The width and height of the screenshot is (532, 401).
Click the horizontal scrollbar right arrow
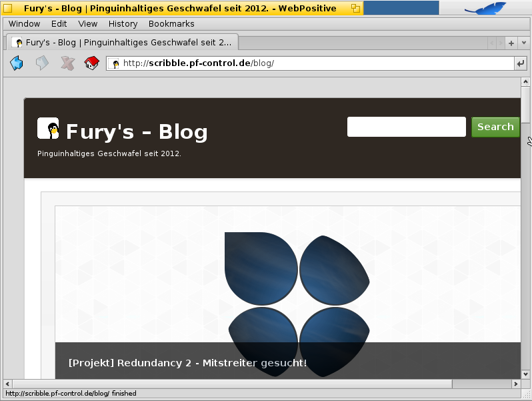click(515, 384)
